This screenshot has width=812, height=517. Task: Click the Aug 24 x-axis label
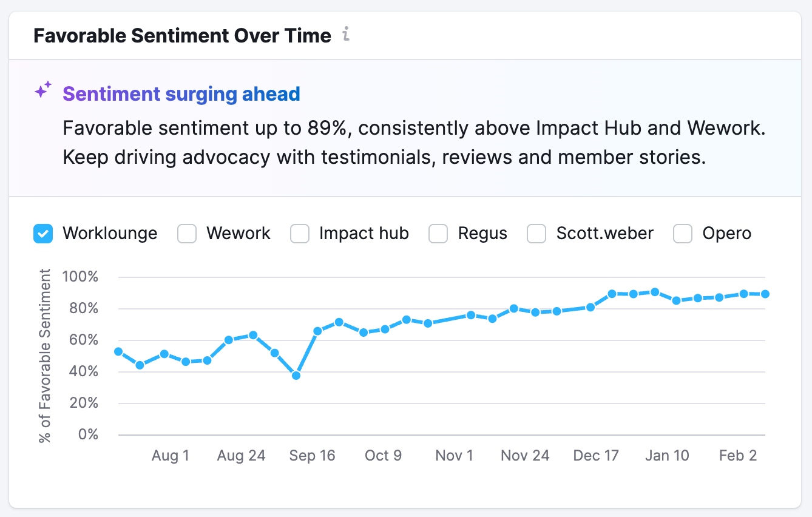click(x=242, y=456)
